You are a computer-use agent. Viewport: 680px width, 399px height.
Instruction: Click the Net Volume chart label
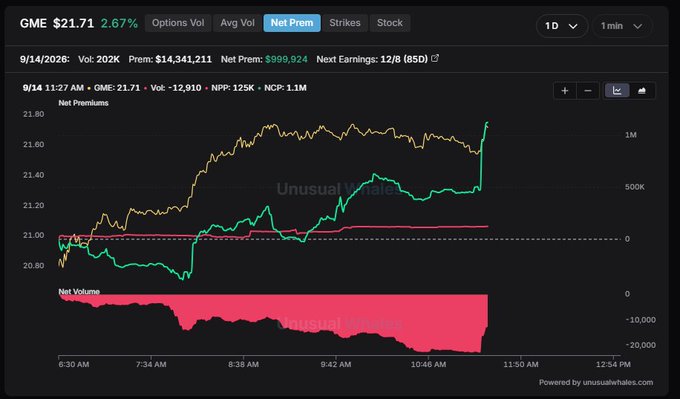click(x=79, y=291)
